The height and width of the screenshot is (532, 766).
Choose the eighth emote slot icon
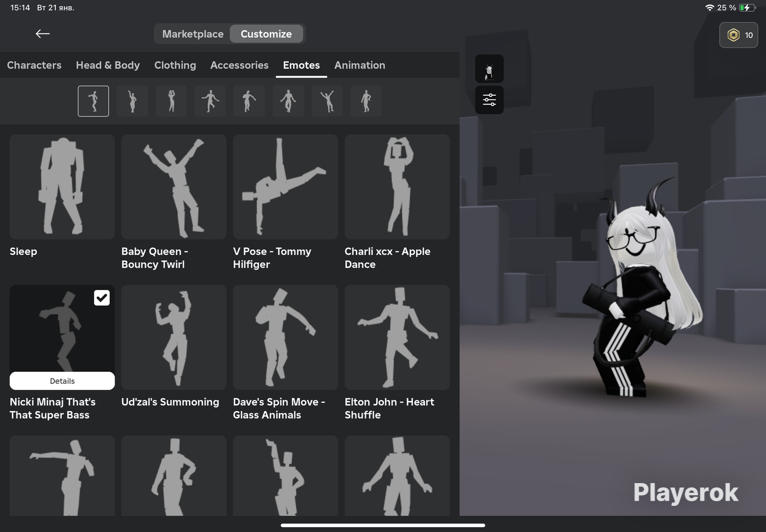pyautogui.click(x=366, y=101)
